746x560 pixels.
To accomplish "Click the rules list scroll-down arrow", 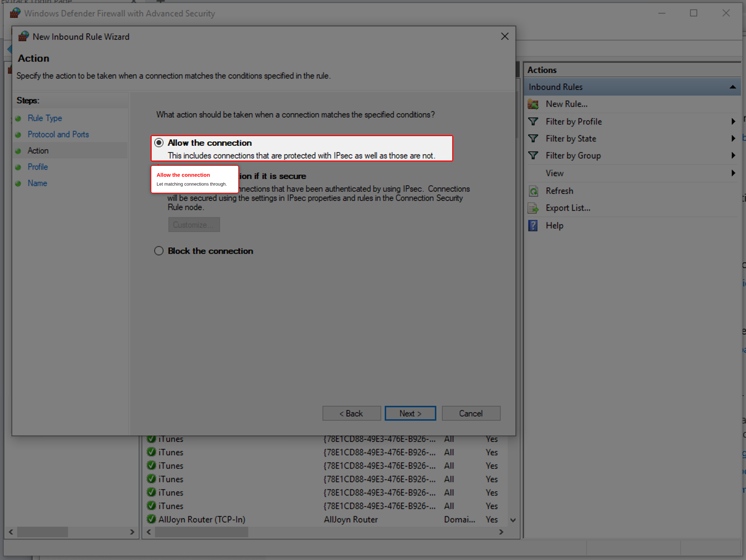I will [513, 520].
